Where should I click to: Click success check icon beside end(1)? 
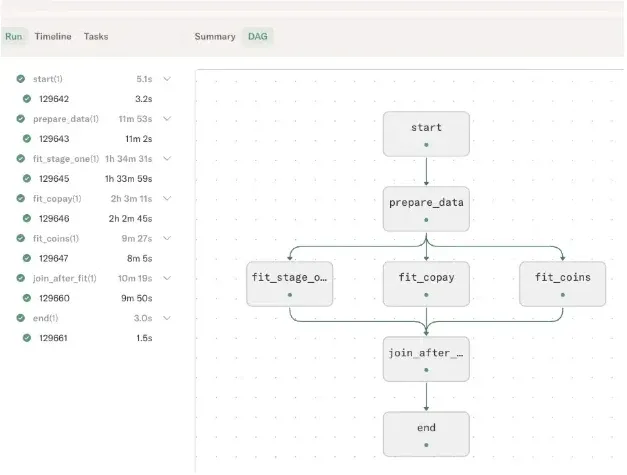tap(21, 318)
